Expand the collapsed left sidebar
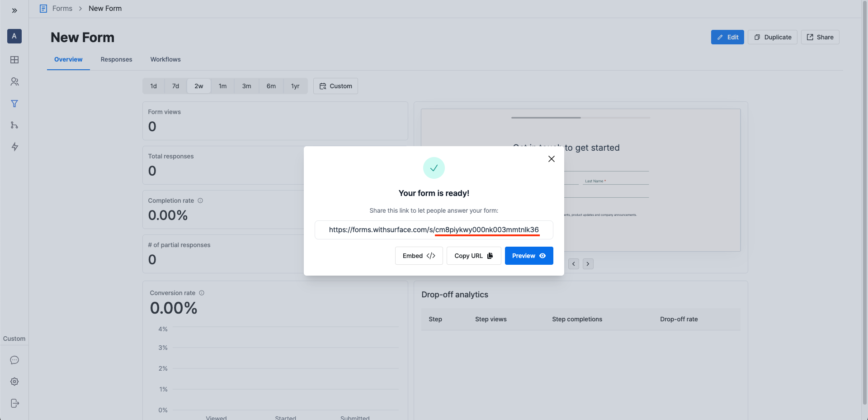Viewport: 868px width, 420px height. 14,10
